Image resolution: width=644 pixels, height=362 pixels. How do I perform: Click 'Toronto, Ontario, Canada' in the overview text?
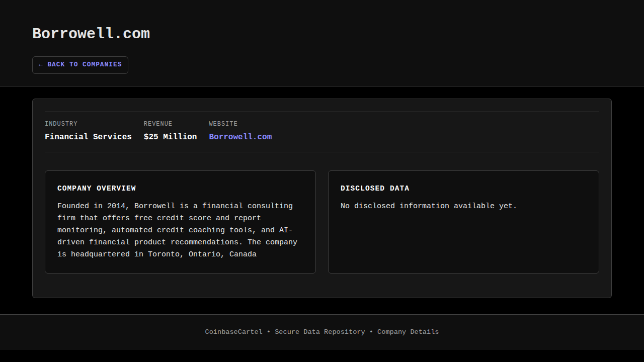coord(202,254)
